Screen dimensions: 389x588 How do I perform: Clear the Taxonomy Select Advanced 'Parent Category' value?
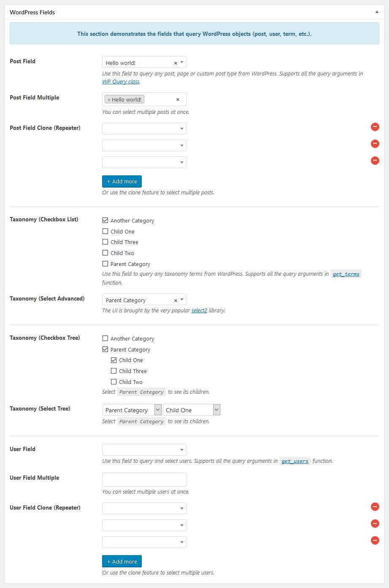(x=176, y=301)
